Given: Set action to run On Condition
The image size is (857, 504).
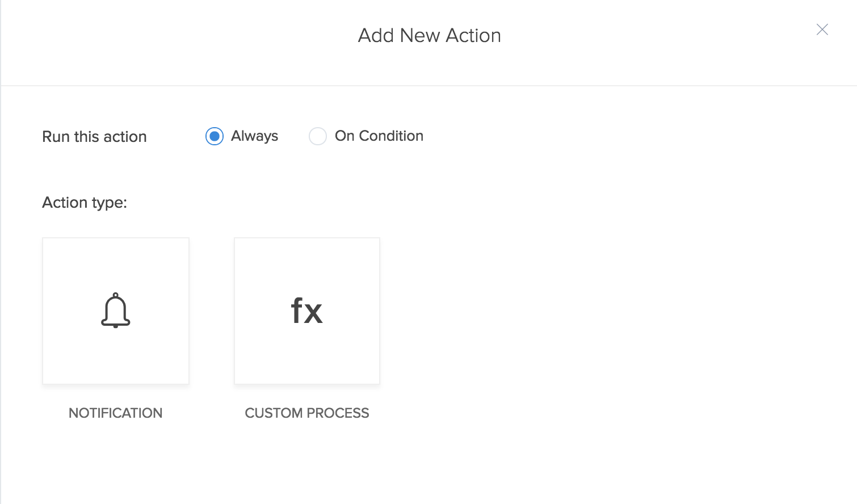Looking at the screenshot, I should click(318, 136).
